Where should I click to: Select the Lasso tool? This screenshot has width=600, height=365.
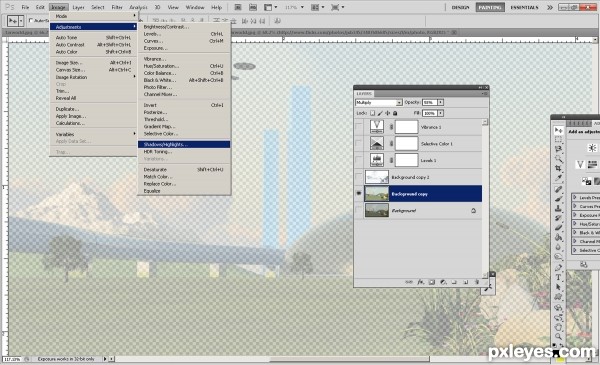pyautogui.click(x=558, y=149)
